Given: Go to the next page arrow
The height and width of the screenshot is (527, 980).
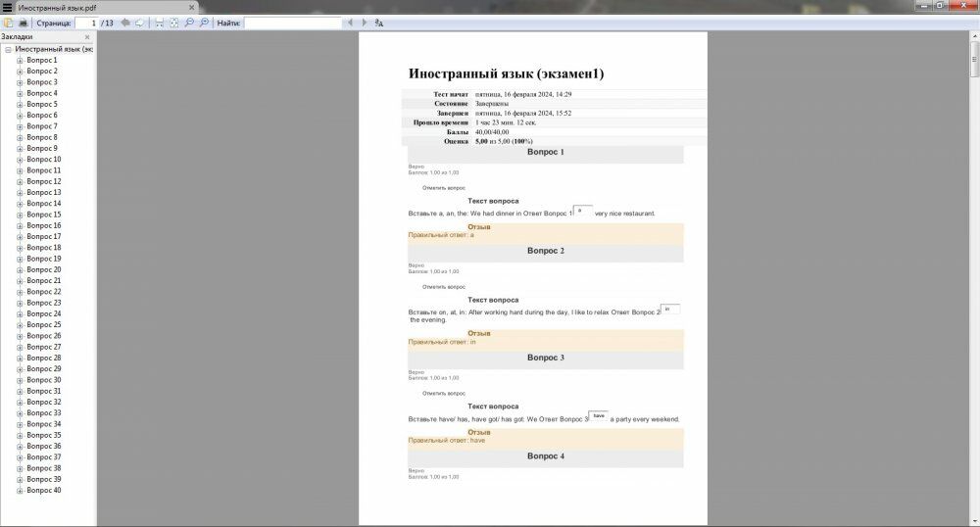Looking at the screenshot, I should pyautogui.click(x=139, y=23).
